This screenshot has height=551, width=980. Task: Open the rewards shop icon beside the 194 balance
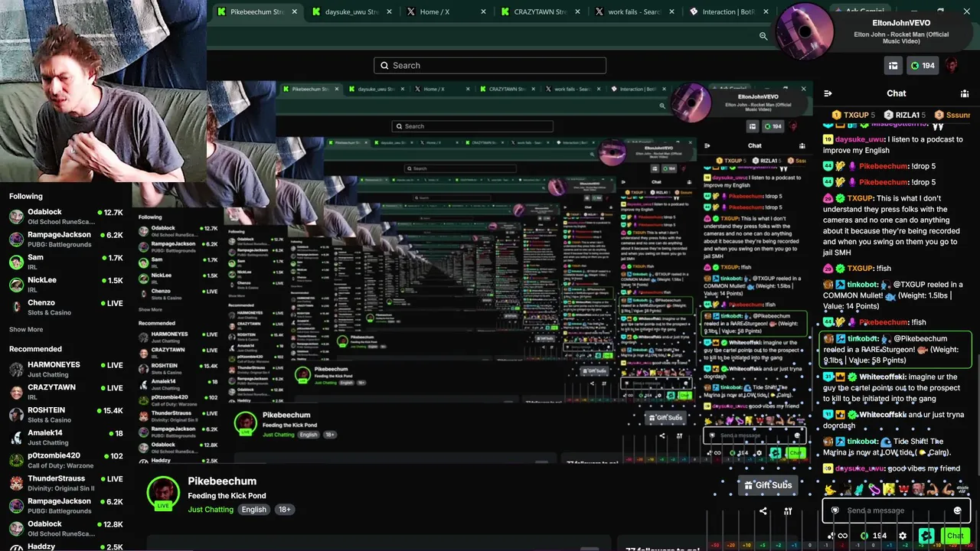pyautogui.click(x=893, y=66)
